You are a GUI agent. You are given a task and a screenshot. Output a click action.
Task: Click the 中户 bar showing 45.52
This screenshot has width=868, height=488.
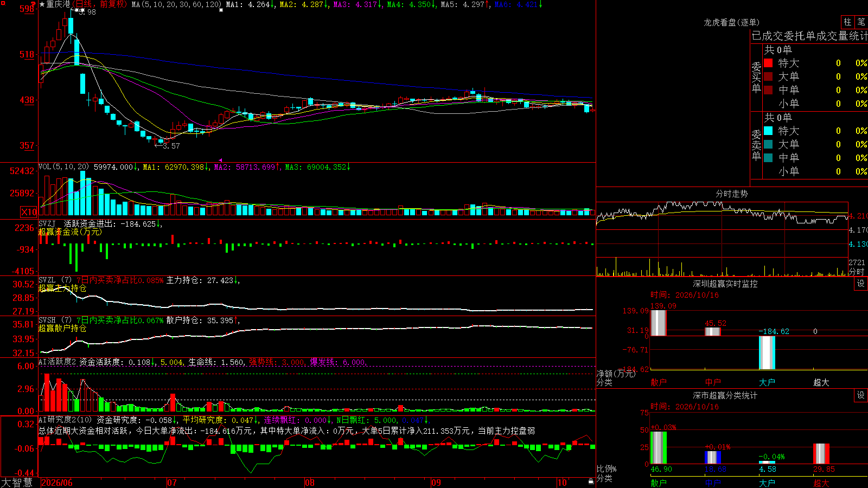click(712, 331)
